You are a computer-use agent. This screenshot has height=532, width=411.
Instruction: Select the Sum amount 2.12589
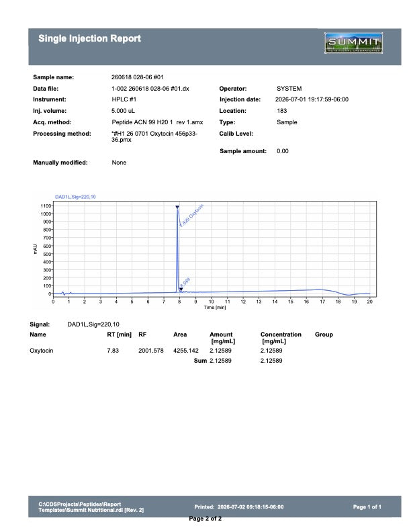(220, 361)
